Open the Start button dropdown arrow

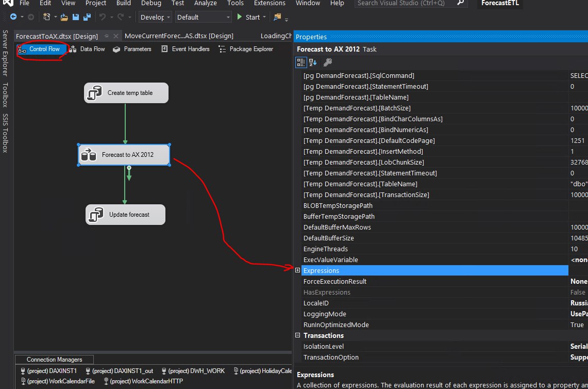click(265, 17)
